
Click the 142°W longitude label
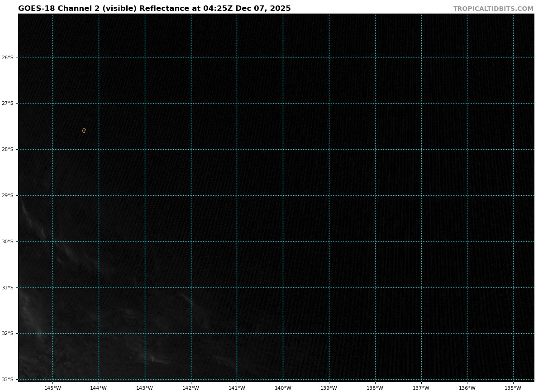point(191,388)
